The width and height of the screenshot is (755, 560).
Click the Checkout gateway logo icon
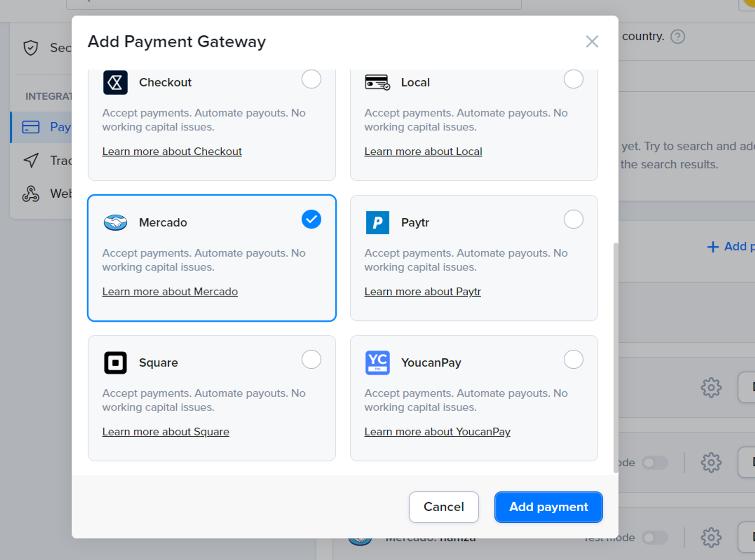point(115,82)
